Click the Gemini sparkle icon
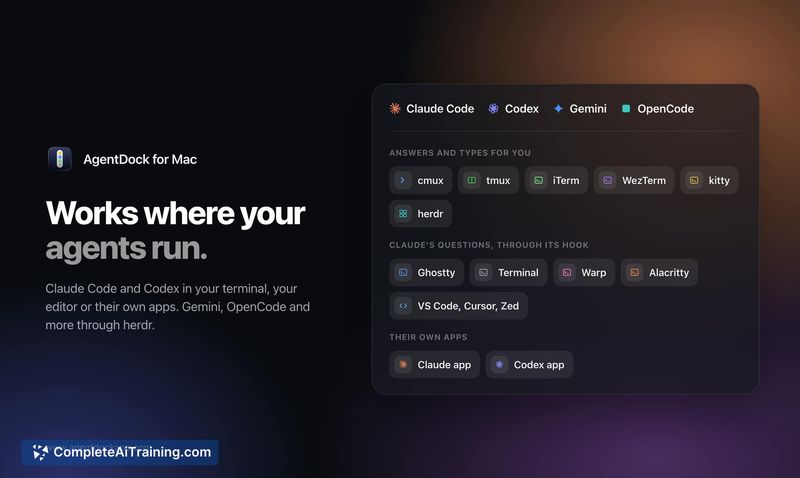This screenshot has width=800, height=478. click(x=558, y=108)
